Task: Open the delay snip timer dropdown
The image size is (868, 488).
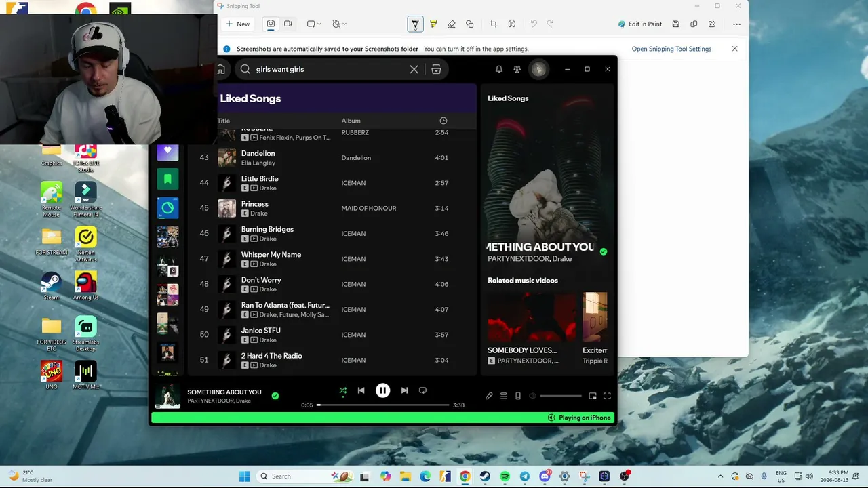Action: coord(339,24)
